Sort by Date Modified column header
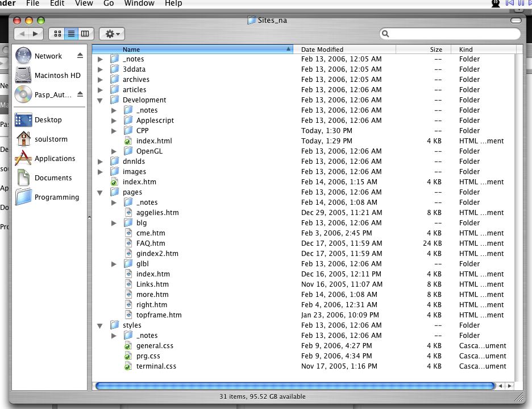The image size is (532, 409). (344, 49)
